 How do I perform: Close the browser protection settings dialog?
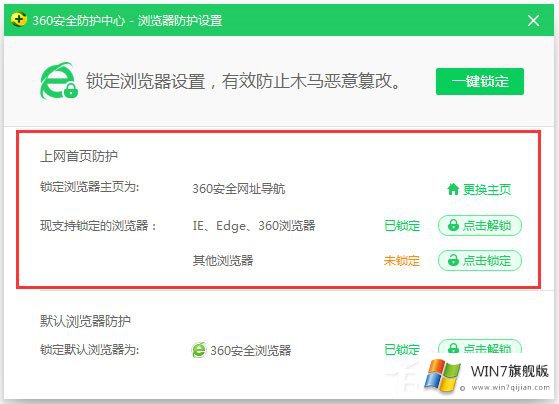tap(533, 20)
